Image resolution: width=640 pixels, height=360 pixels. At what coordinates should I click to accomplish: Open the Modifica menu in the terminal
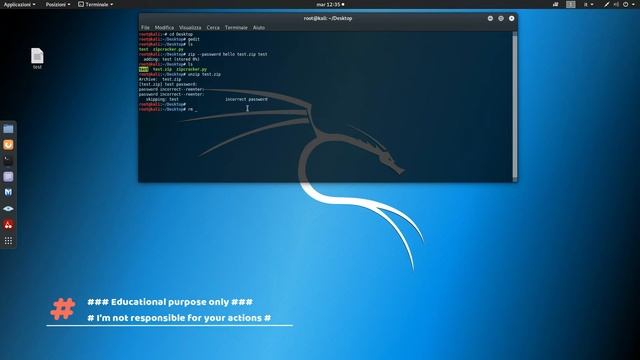(x=164, y=28)
